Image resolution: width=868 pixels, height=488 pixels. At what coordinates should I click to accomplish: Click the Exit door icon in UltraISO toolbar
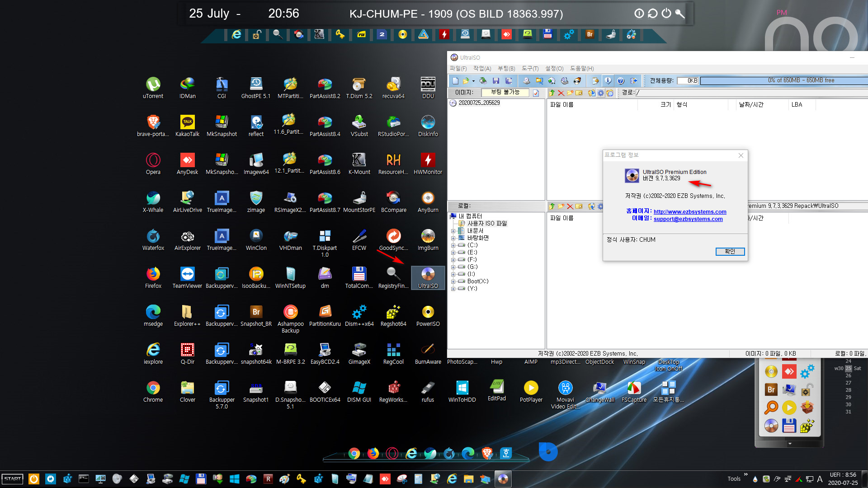pyautogui.click(x=633, y=81)
